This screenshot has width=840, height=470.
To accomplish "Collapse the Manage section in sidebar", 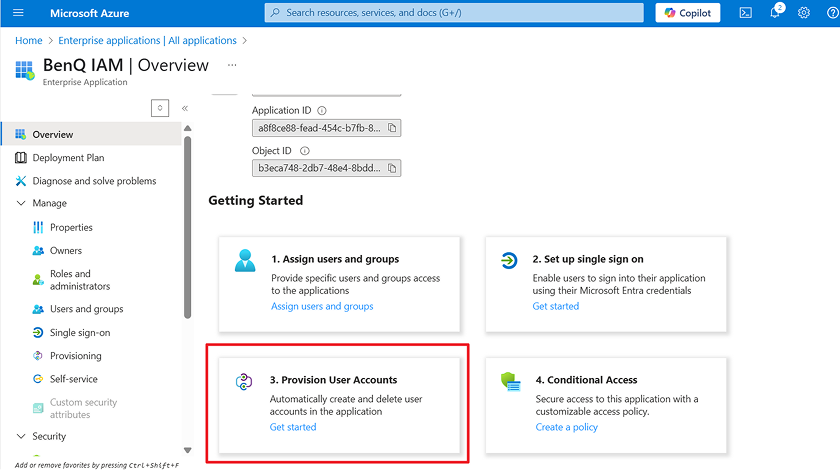I will (x=21, y=203).
